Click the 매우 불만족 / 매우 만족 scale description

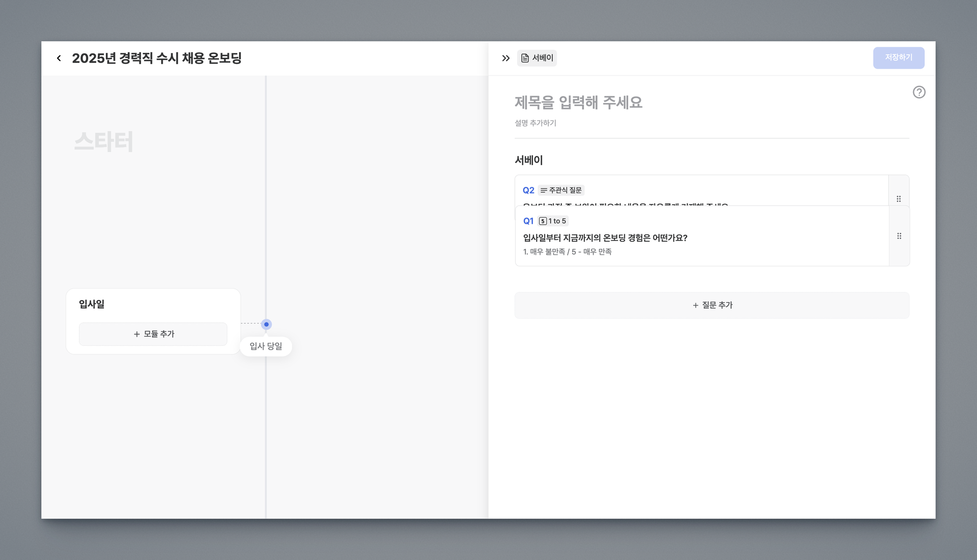tap(567, 252)
